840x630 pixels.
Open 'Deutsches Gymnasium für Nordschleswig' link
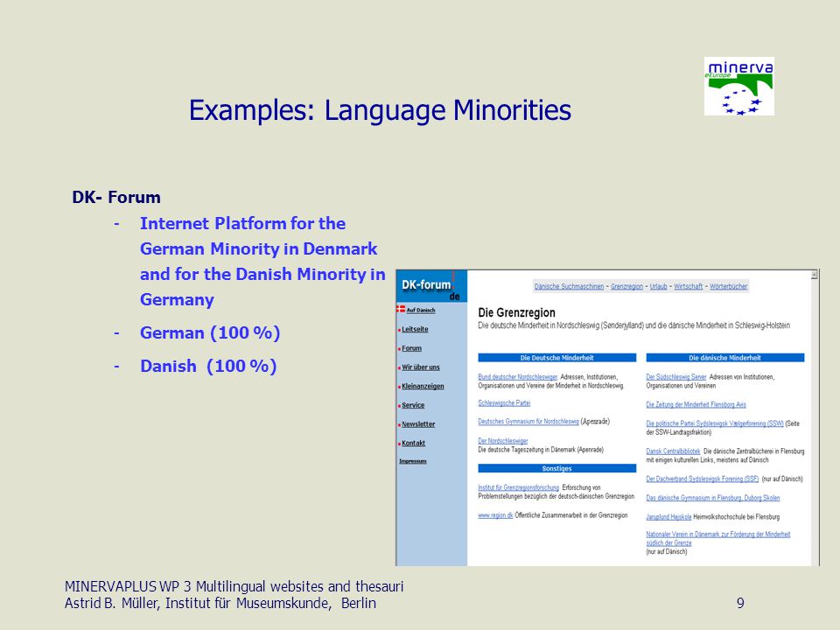point(528,422)
